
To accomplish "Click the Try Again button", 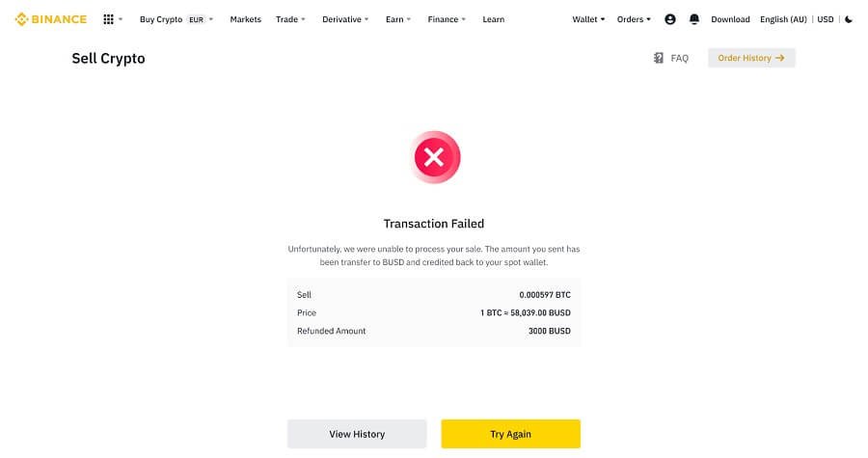I will pos(510,434).
